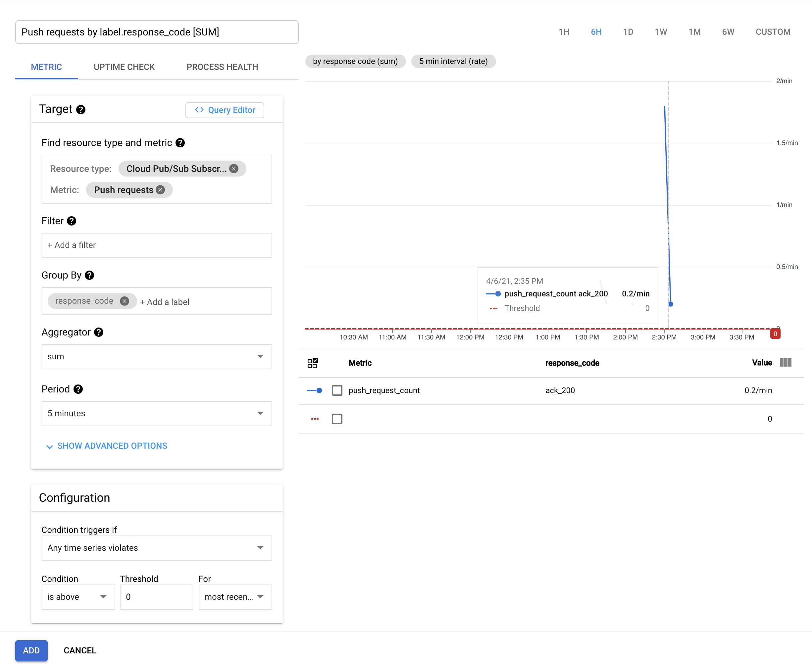Toggle the push_request_count row checkbox
812x664 pixels.
(337, 391)
